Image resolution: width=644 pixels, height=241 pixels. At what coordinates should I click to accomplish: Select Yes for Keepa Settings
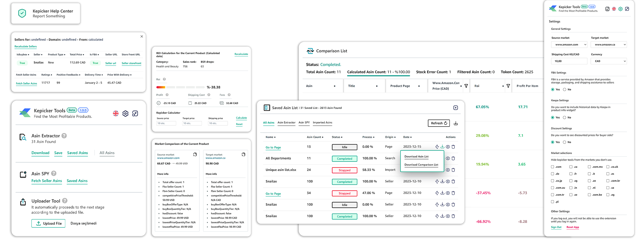click(x=553, y=117)
